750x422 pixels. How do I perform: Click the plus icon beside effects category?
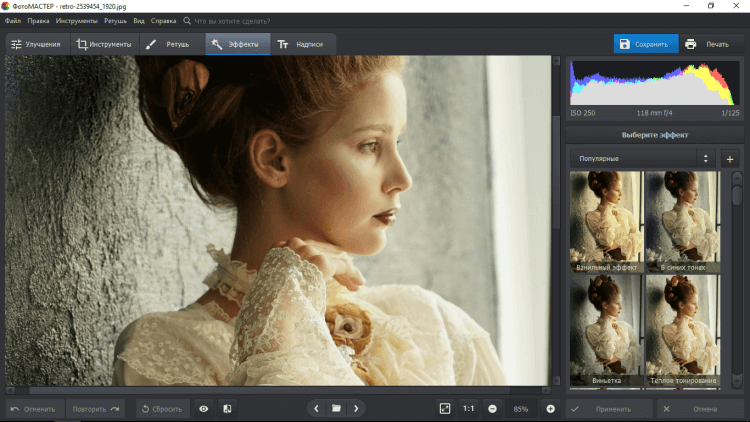click(729, 159)
